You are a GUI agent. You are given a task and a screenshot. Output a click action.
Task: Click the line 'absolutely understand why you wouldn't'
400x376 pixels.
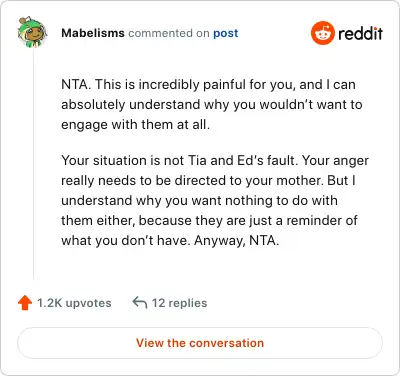(212, 105)
